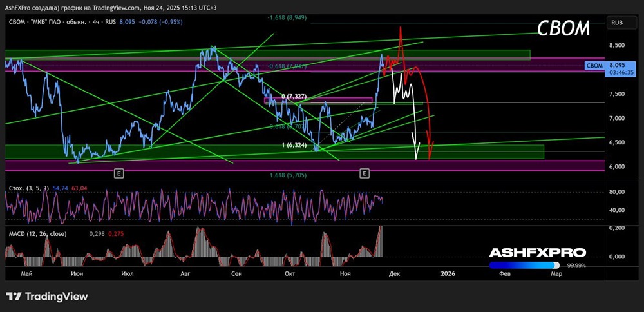Click the 40,00 stochastic scale label
Screen dimensions: 644x312
(x=617, y=210)
